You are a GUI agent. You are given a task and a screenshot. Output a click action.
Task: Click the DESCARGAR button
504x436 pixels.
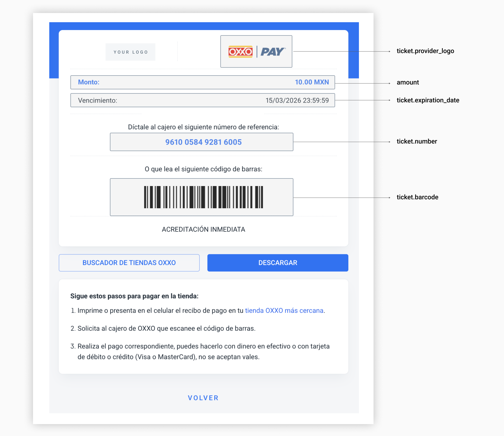point(277,262)
